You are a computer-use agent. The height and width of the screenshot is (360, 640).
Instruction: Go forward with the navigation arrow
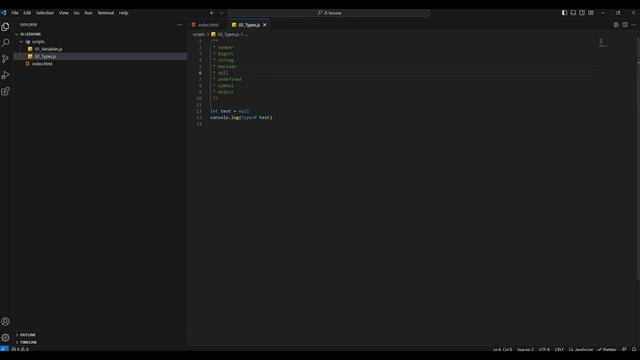pos(222,13)
